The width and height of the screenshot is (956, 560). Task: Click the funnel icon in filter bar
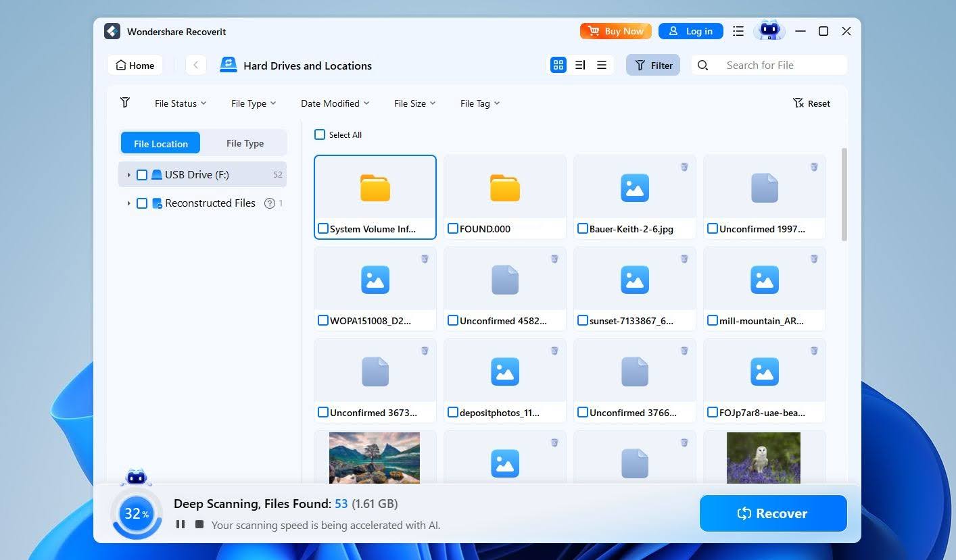point(125,103)
